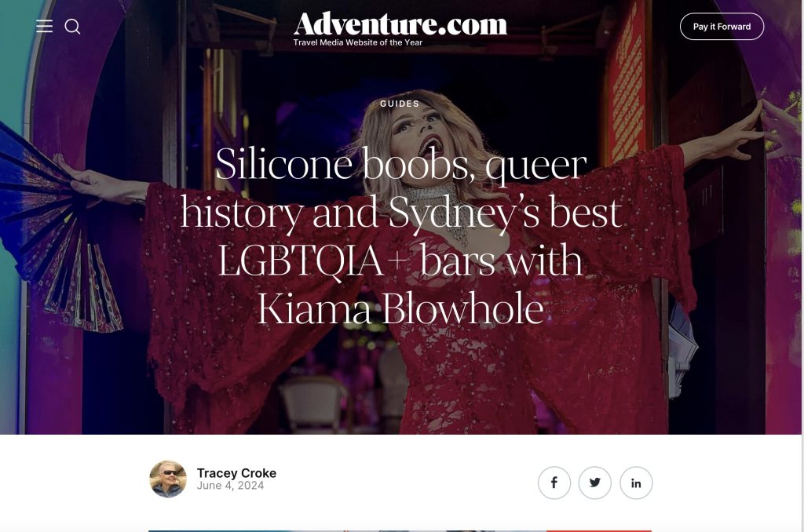Open the GUIDES category link
The width and height of the screenshot is (804, 532).
click(400, 104)
